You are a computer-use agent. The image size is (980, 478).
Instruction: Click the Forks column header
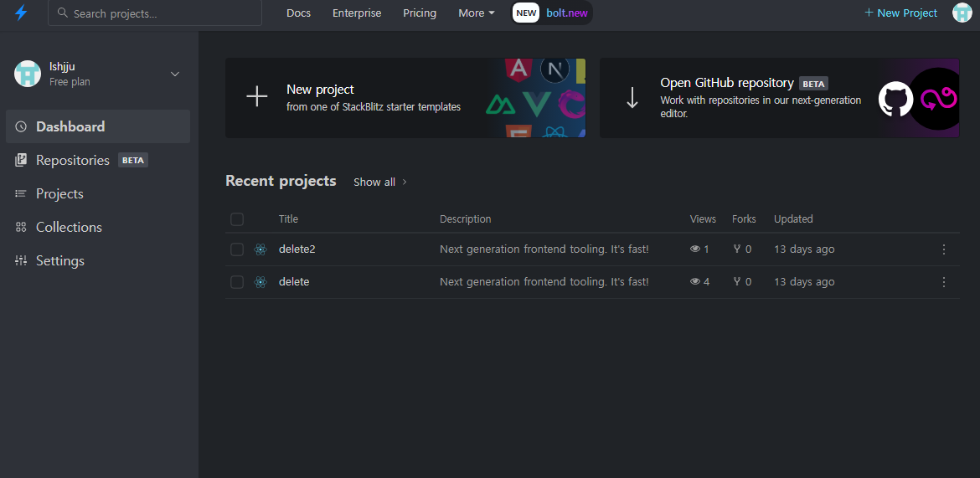point(744,218)
